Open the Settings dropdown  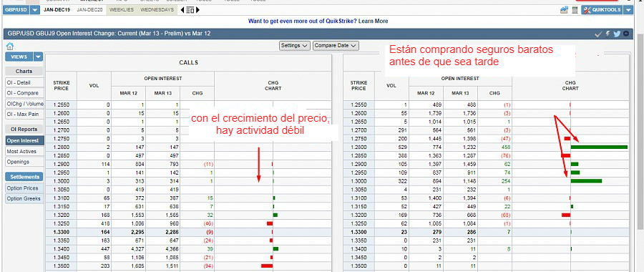coord(295,46)
